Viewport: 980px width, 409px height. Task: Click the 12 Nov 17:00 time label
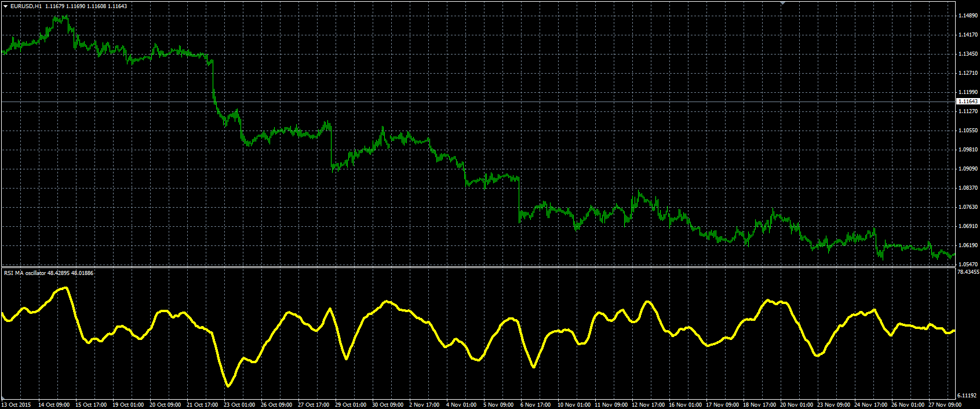pos(647,405)
